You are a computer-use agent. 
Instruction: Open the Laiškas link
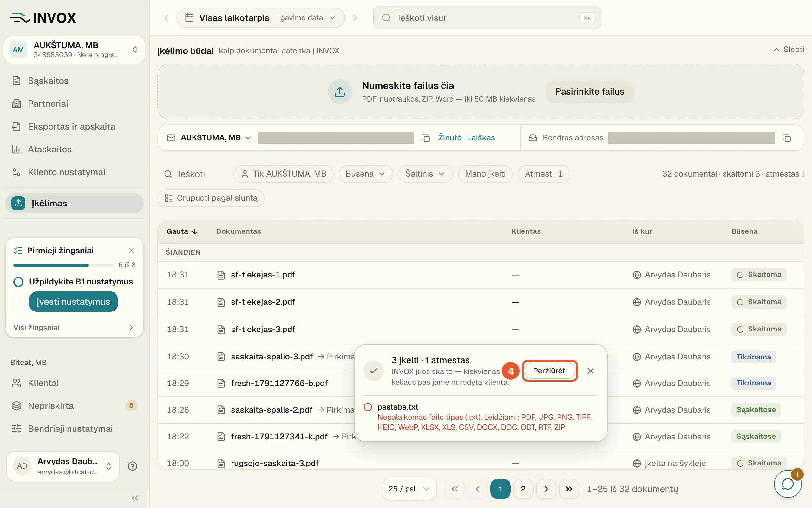[481, 138]
